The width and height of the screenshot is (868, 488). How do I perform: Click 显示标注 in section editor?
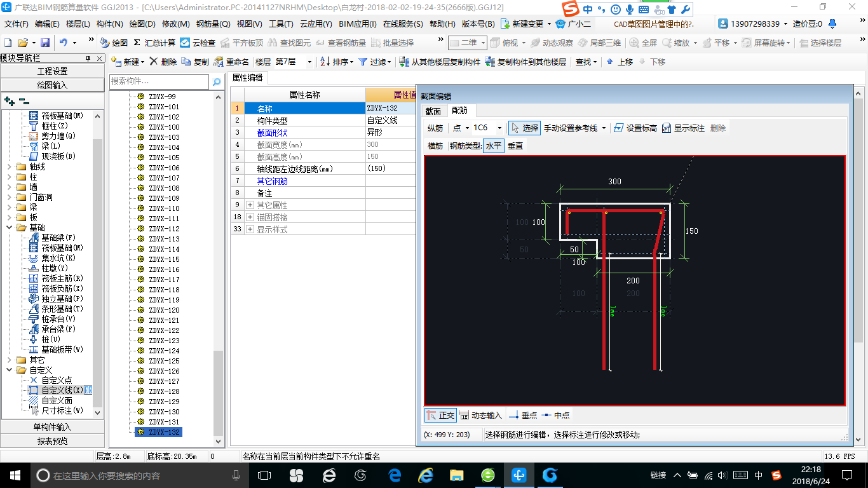(684, 128)
